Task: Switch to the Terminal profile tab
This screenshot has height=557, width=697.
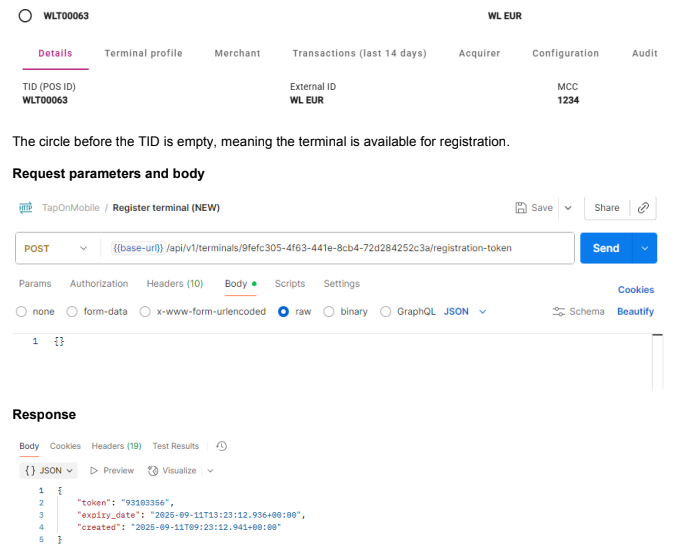Action: 143,53
